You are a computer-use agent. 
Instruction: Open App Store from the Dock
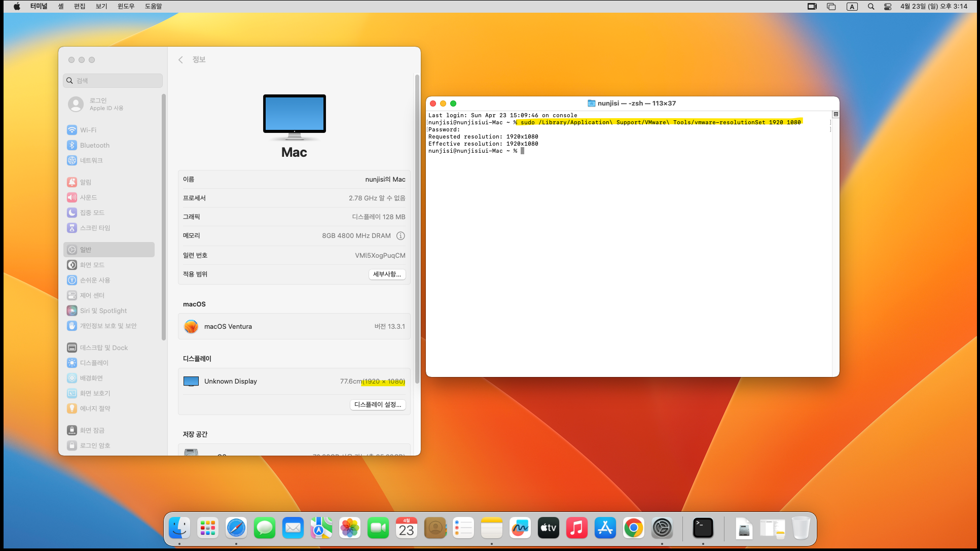tap(605, 528)
